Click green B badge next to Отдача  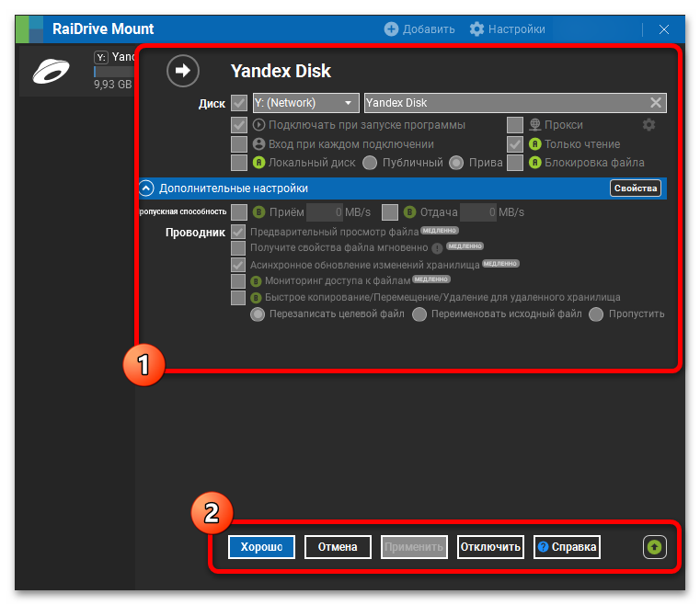click(410, 211)
